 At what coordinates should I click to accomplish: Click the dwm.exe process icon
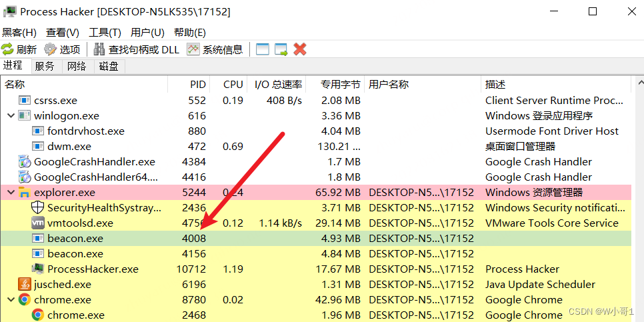point(38,146)
